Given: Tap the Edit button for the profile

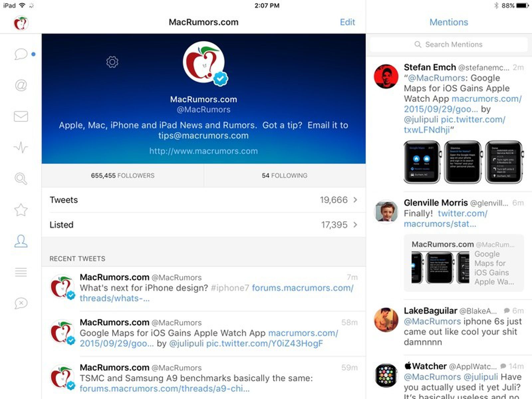Looking at the screenshot, I should (x=347, y=22).
